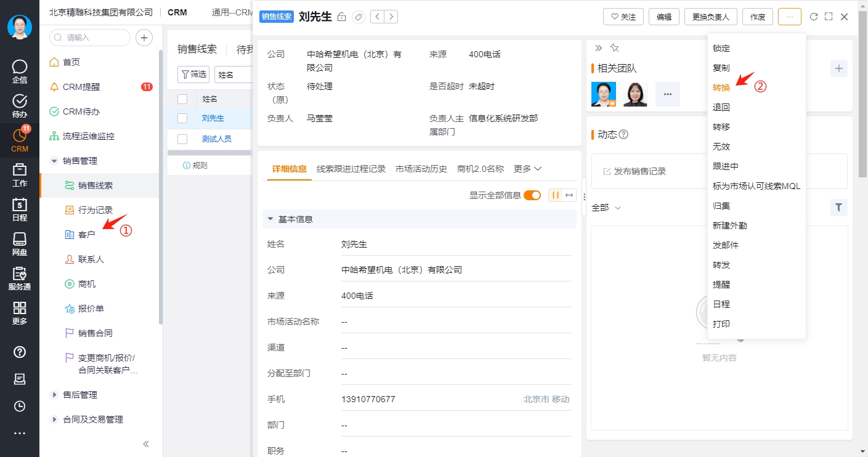Check the select-all checkbox in list header
Screen dimensions: 868x457
coord(182,99)
